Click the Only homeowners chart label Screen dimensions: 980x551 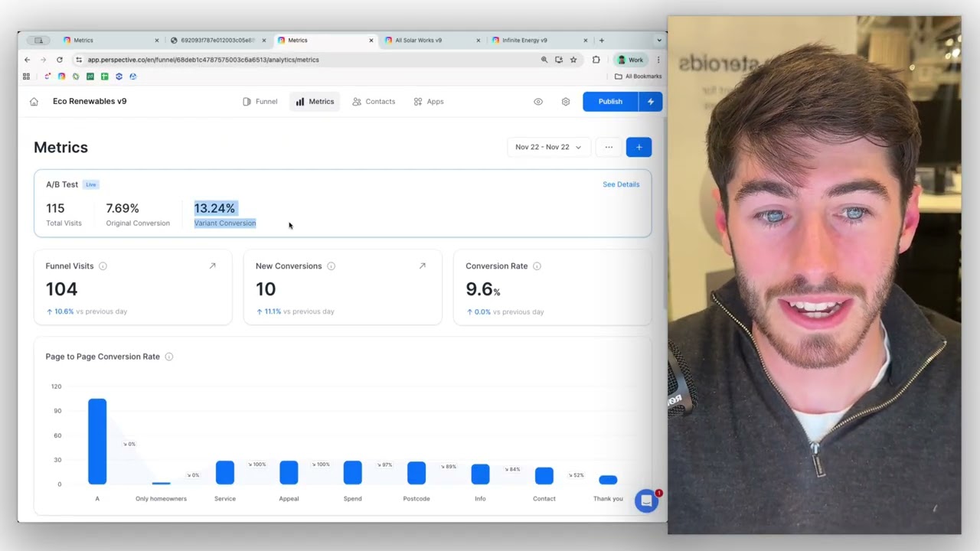coord(161,499)
